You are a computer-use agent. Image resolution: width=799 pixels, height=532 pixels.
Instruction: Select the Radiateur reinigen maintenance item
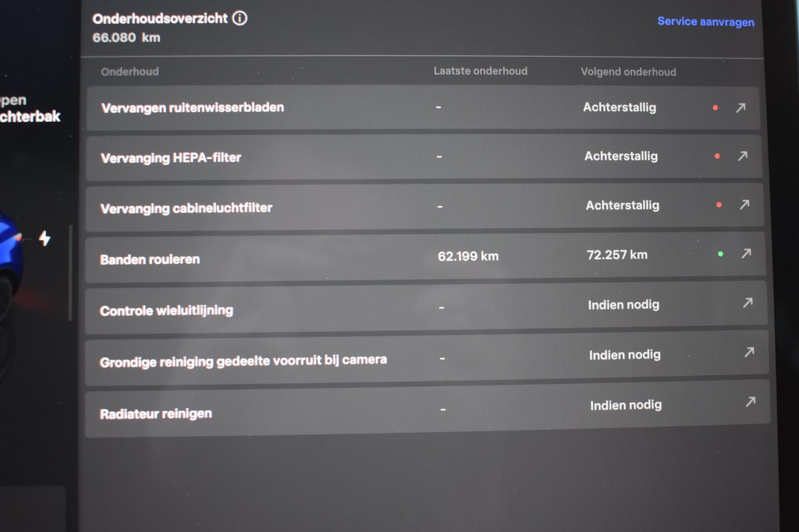(x=156, y=414)
